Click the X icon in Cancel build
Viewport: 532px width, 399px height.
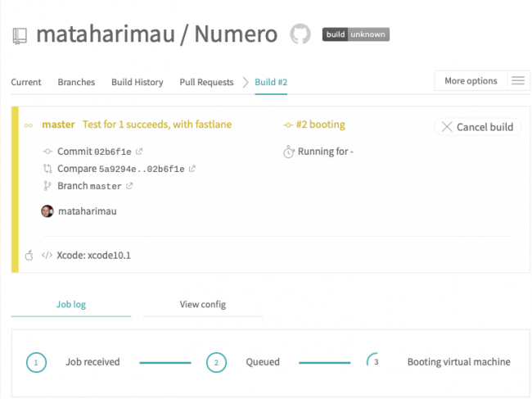(x=447, y=127)
